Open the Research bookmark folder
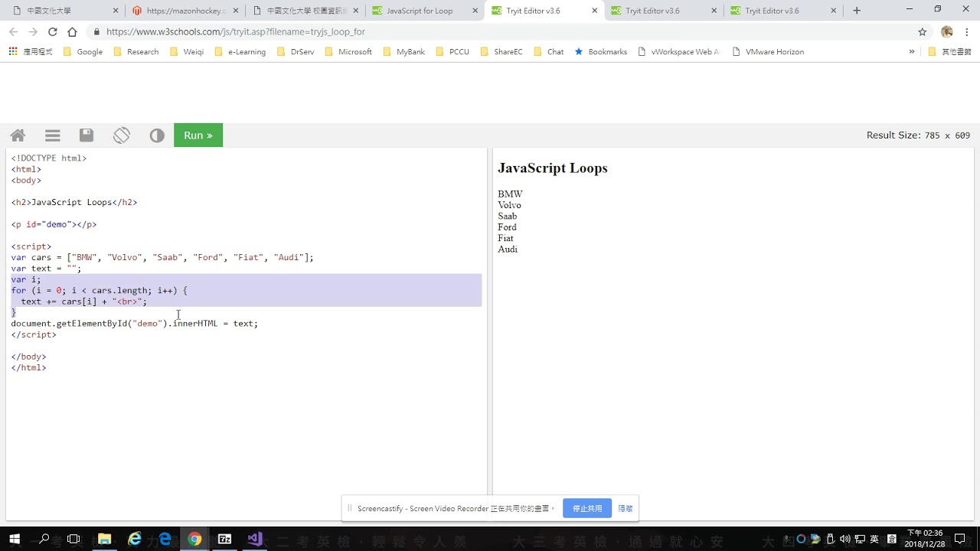980x551 pixels. pos(136,52)
